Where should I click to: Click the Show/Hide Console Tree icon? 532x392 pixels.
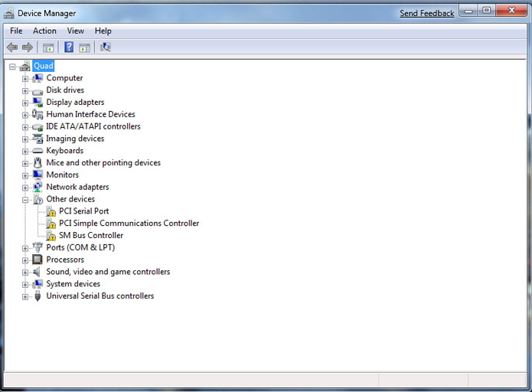point(48,47)
